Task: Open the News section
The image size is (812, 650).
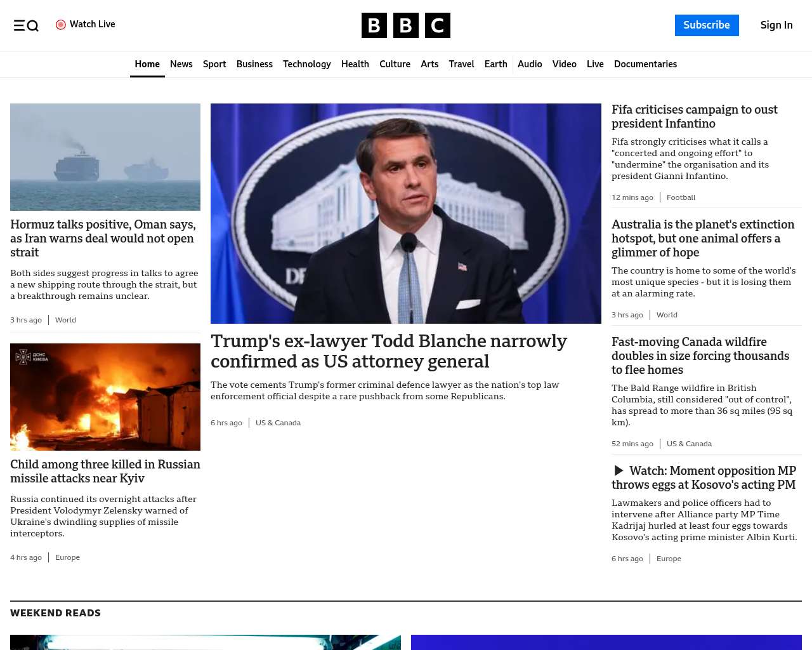Action: (x=181, y=64)
